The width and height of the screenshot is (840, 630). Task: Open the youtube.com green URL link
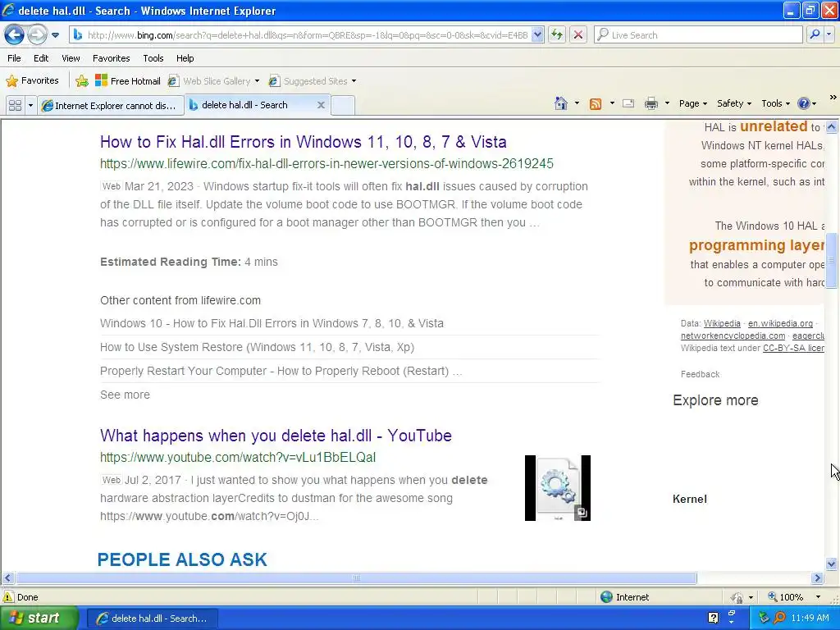238,457
